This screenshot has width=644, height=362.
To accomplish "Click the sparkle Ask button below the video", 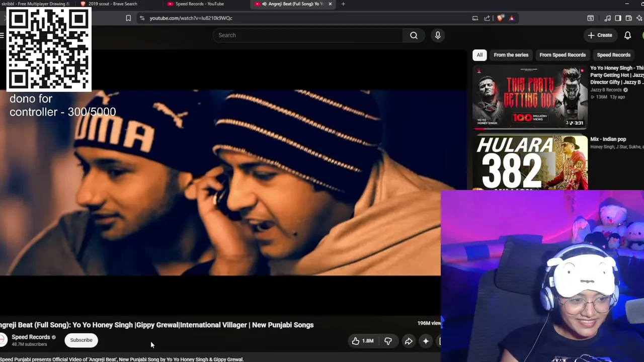I will coord(426,341).
